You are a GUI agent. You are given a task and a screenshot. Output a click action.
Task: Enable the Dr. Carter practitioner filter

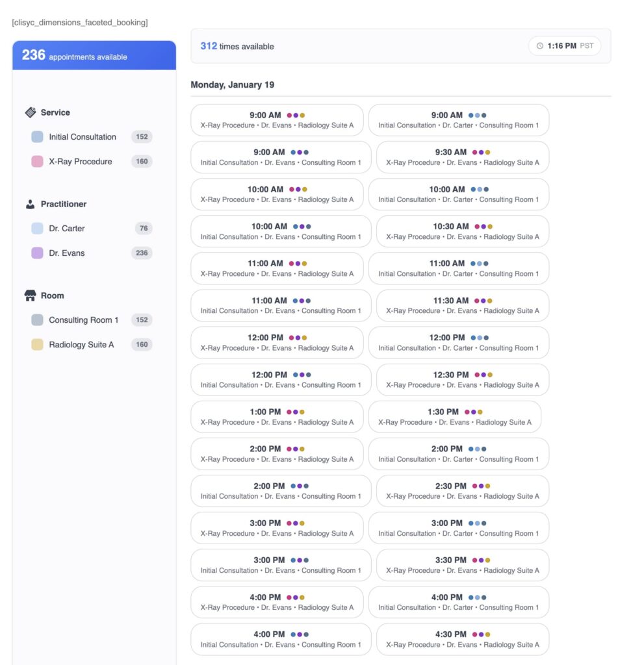coord(38,229)
